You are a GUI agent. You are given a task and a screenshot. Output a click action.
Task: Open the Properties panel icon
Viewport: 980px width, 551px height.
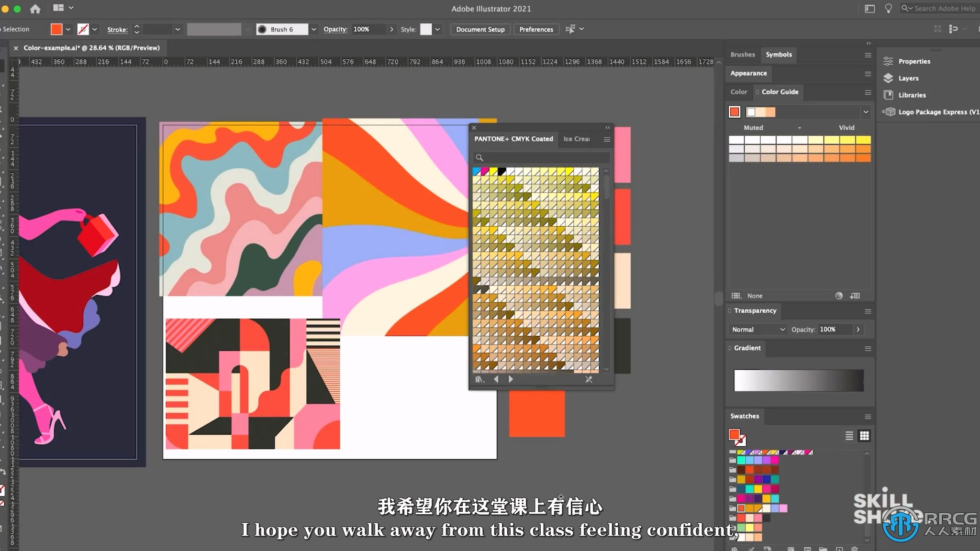(888, 61)
